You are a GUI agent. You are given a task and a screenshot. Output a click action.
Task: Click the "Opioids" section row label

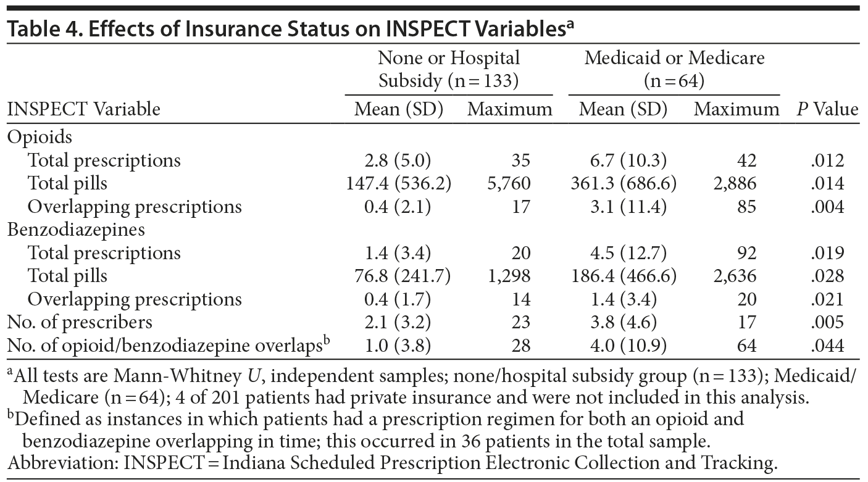tap(40, 136)
